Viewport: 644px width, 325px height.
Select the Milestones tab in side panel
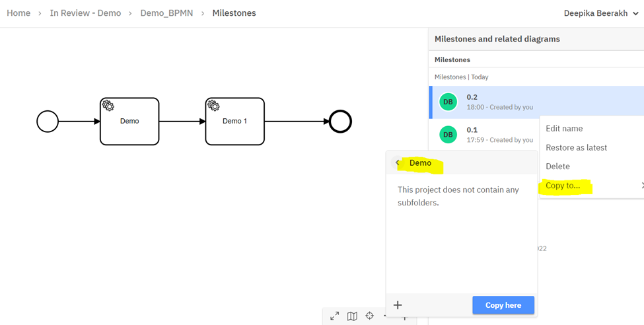(452, 59)
